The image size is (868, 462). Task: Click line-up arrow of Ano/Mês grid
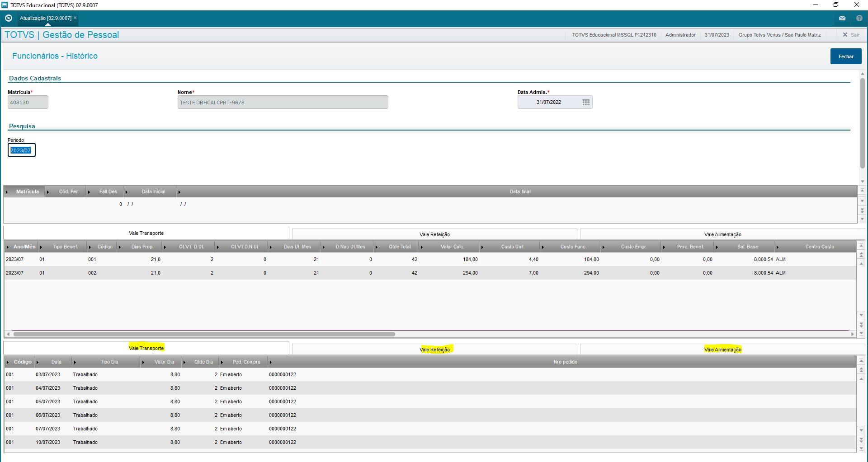pos(862,263)
